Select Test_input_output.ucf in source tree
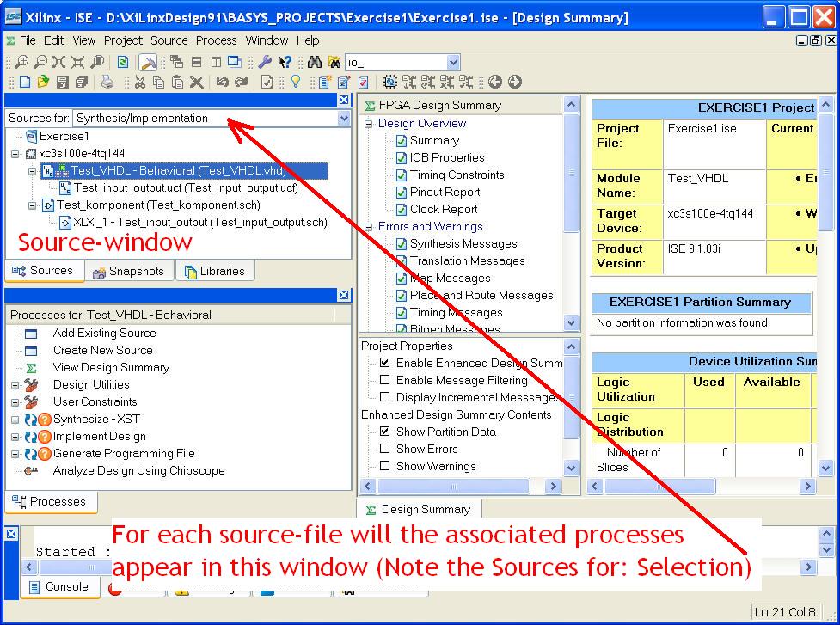 point(186,188)
